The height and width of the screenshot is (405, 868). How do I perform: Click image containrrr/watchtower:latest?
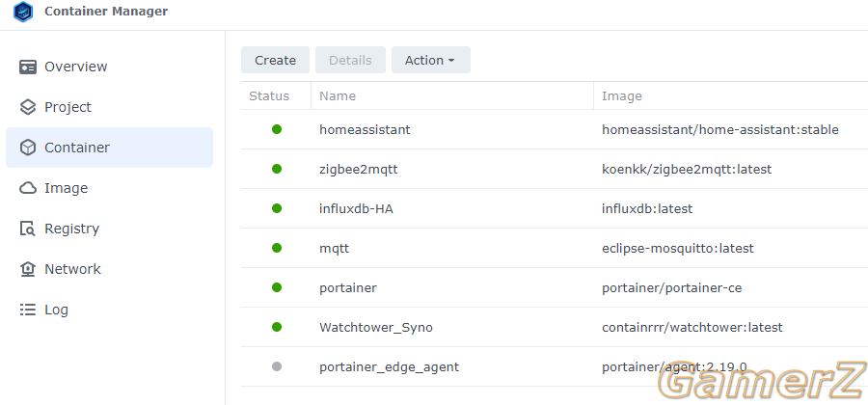[x=692, y=328]
